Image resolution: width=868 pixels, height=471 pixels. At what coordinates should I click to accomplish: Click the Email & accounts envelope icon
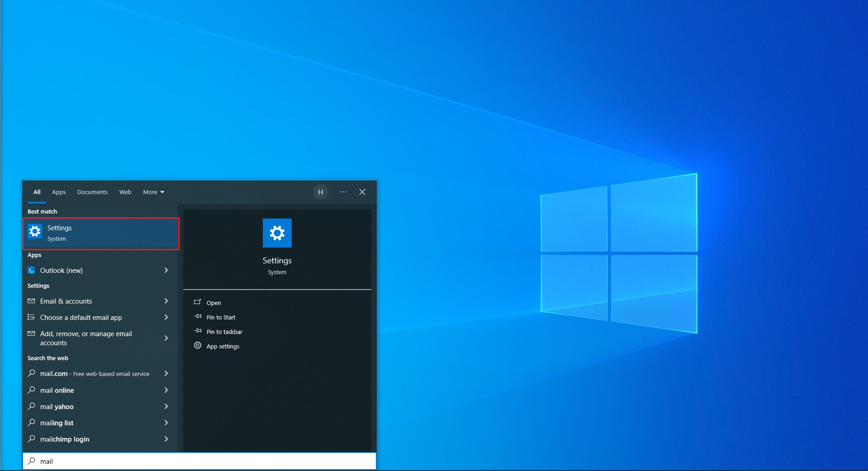pyautogui.click(x=31, y=301)
